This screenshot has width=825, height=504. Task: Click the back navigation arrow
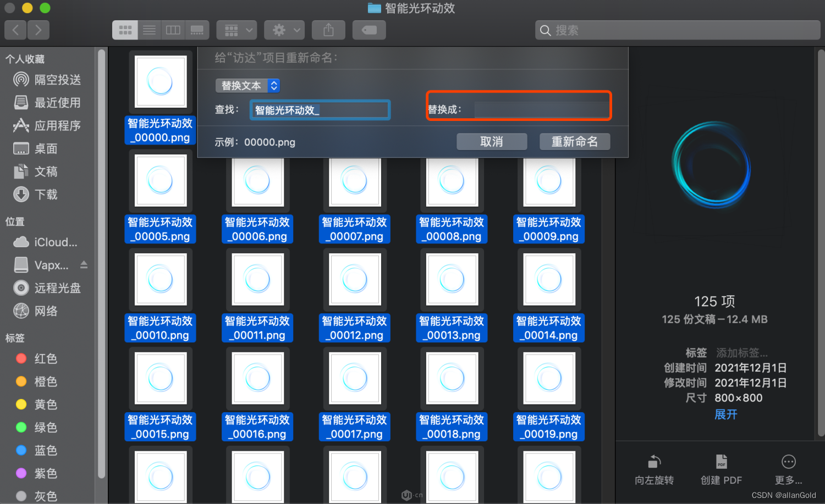(15, 30)
